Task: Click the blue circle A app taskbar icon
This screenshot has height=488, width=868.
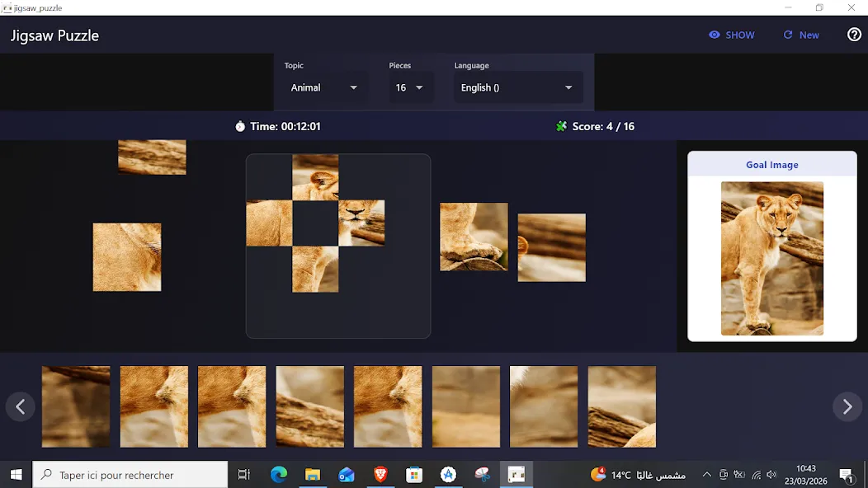Action: [448, 475]
